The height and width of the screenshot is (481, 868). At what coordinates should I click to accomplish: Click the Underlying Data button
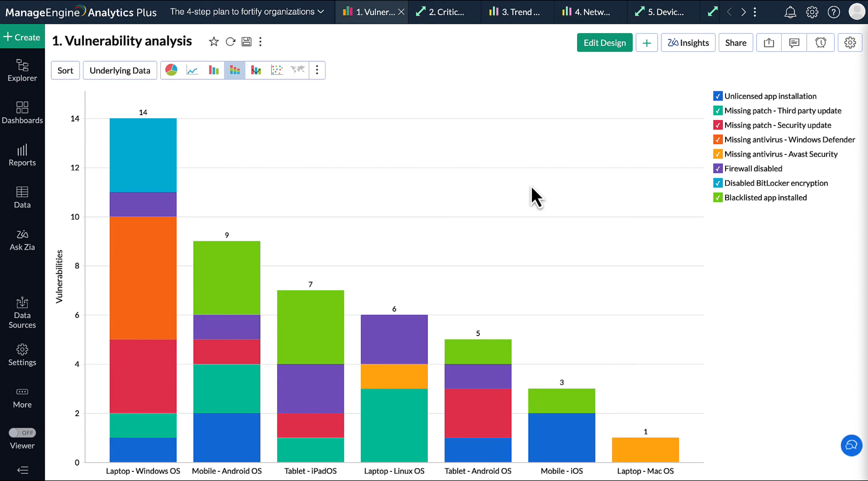[120, 70]
